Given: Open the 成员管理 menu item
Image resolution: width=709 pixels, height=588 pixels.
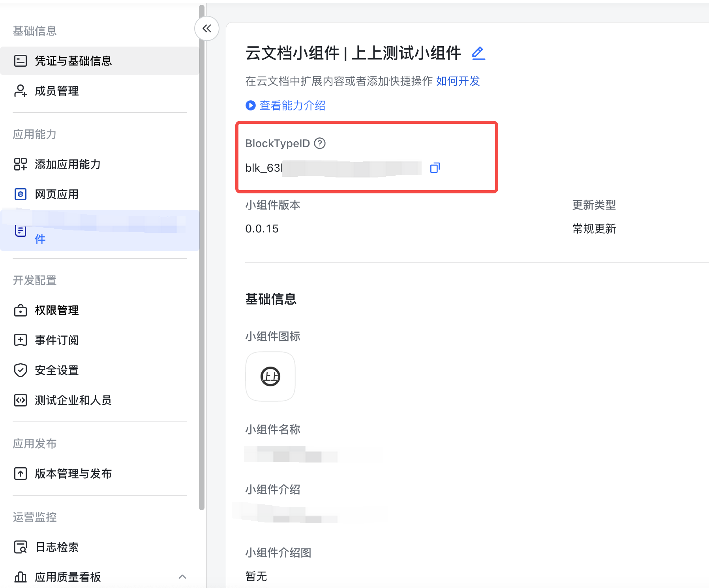Looking at the screenshot, I should click(56, 91).
